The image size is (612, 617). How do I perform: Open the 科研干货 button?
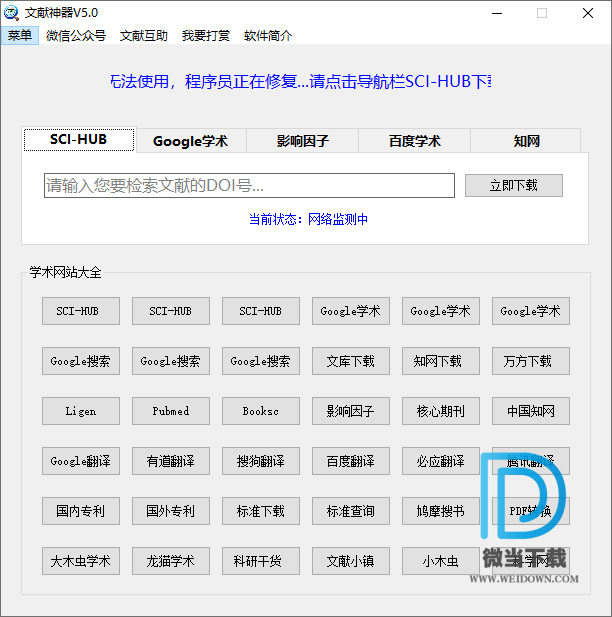click(261, 561)
